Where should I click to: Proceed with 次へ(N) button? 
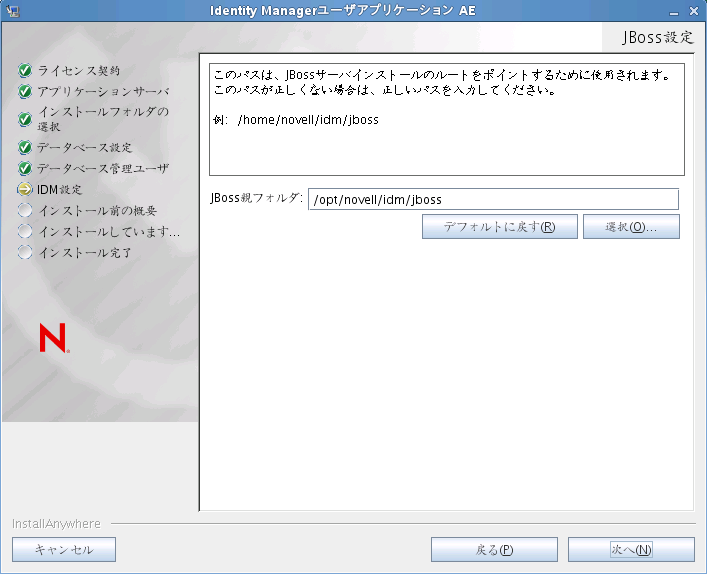tap(631, 549)
